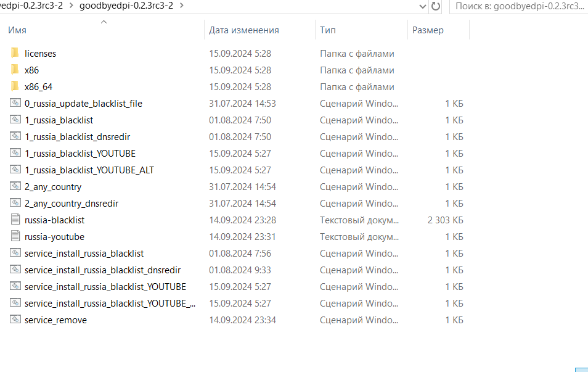Image resolution: width=588 pixels, height=372 pixels.
Task: Click the service_install_russia_blacklist script icon
Action: pos(15,253)
